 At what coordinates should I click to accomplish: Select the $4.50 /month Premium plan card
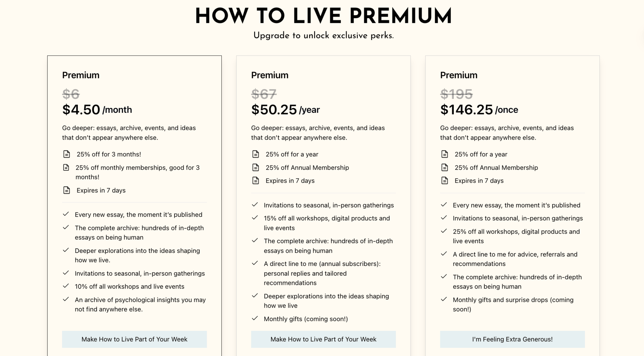[x=135, y=206]
